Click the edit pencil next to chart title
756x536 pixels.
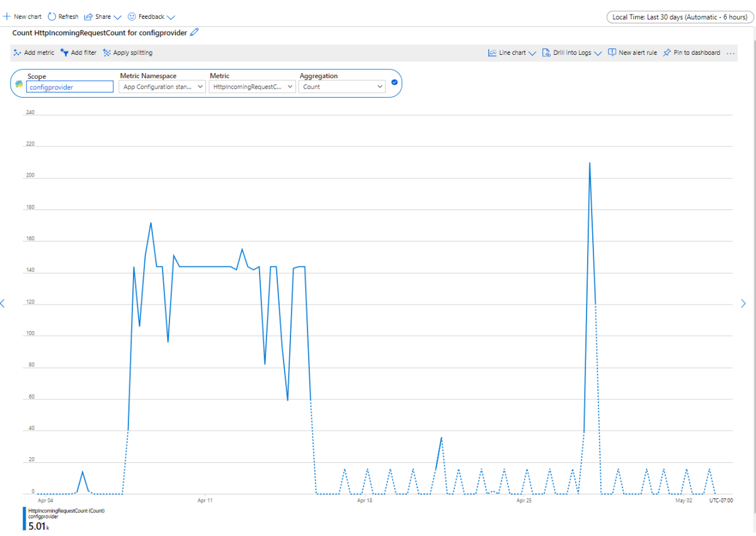coord(193,32)
